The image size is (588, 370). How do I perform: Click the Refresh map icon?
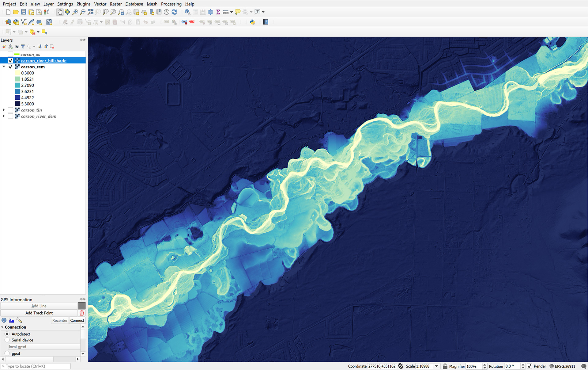(x=174, y=12)
